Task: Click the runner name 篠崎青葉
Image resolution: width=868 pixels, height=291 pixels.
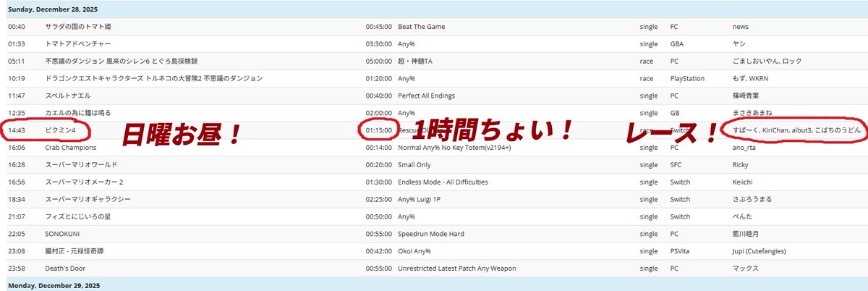Action: pyautogui.click(x=745, y=96)
